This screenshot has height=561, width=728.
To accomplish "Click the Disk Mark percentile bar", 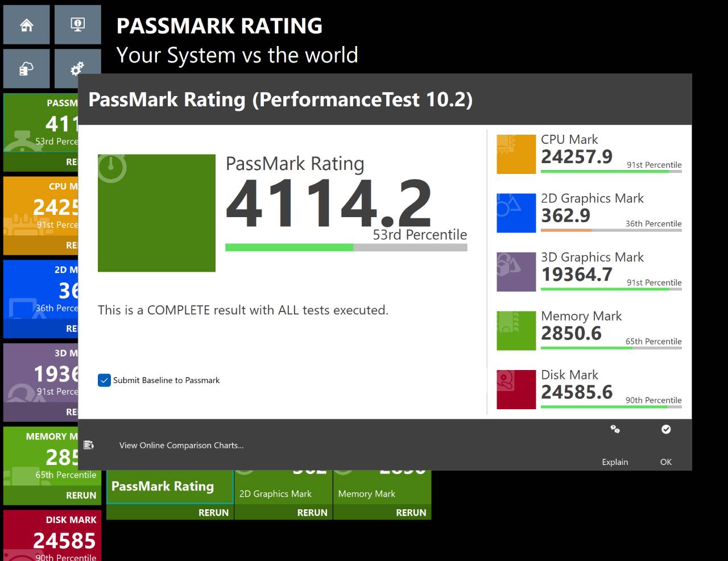I will click(611, 406).
